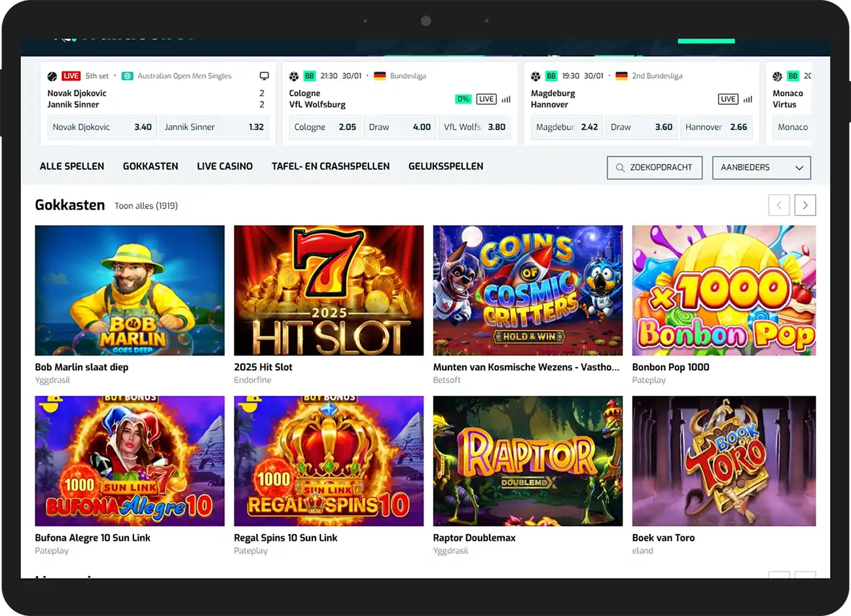
Task: Click the German flag next to 2nd Bundesliga
Action: pyautogui.click(x=622, y=76)
